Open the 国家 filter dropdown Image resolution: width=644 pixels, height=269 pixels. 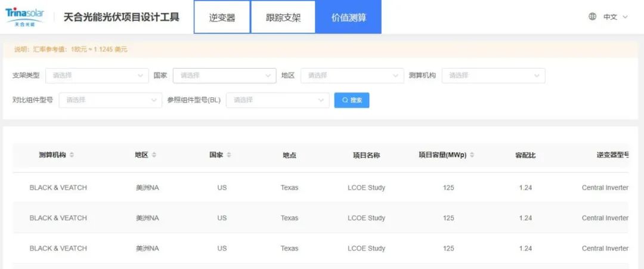(224, 76)
